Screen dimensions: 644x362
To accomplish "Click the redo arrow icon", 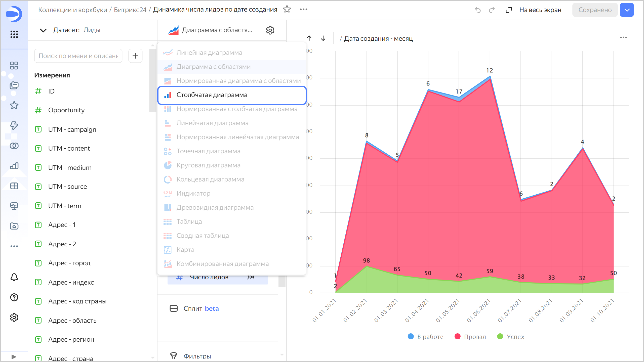I will (x=492, y=10).
